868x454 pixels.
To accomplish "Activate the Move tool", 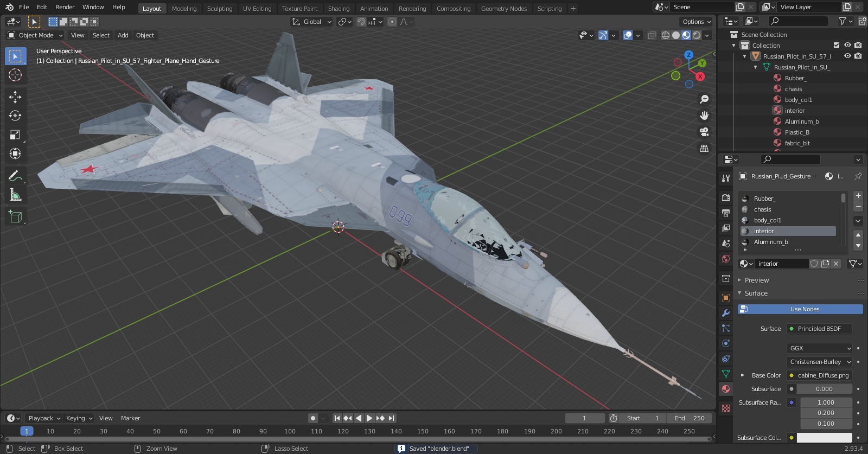I will point(15,97).
